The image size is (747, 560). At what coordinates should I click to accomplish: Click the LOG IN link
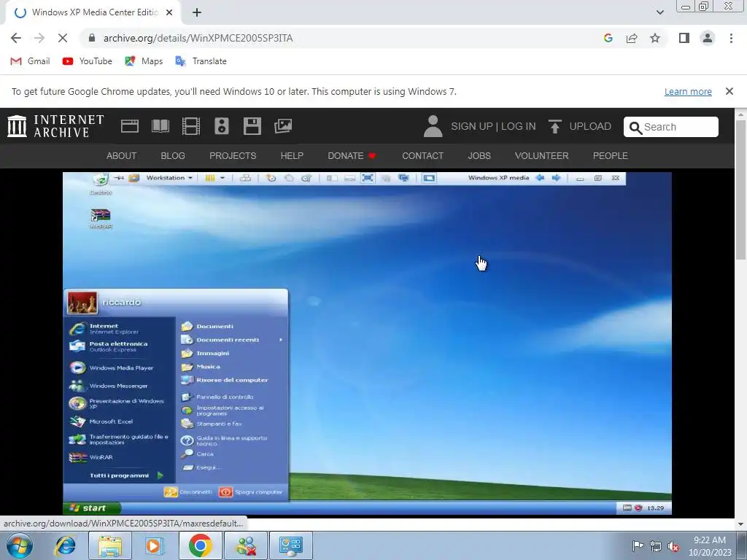(519, 126)
